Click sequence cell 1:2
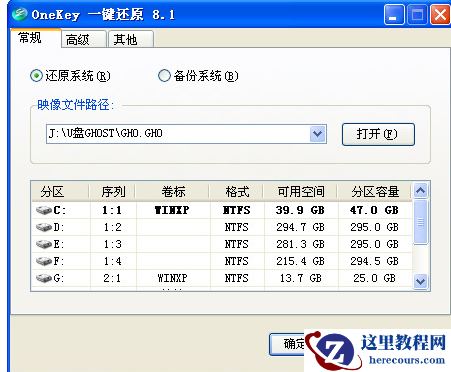The width and height of the screenshot is (451, 372). (112, 227)
